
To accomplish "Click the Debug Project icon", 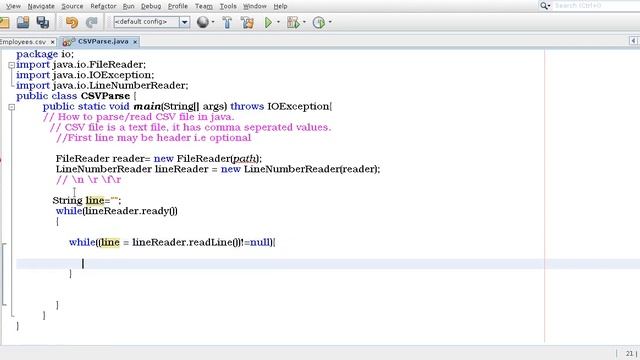I will tap(293, 22).
